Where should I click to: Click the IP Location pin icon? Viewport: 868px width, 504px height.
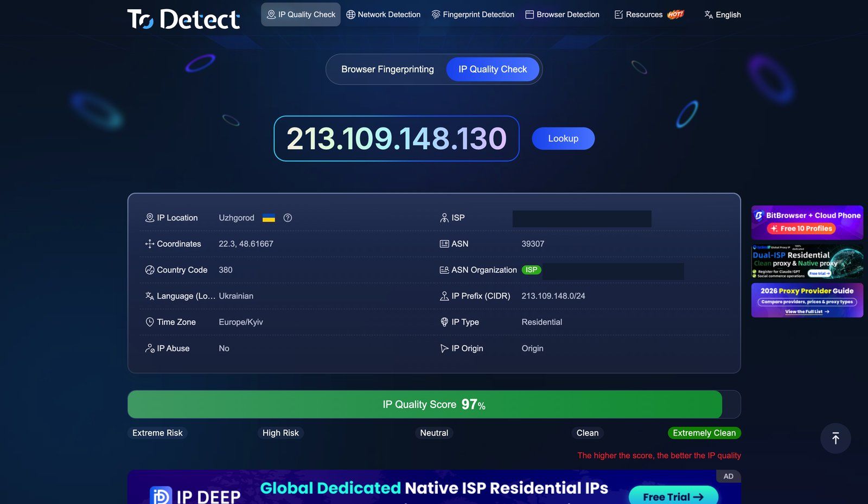click(150, 218)
